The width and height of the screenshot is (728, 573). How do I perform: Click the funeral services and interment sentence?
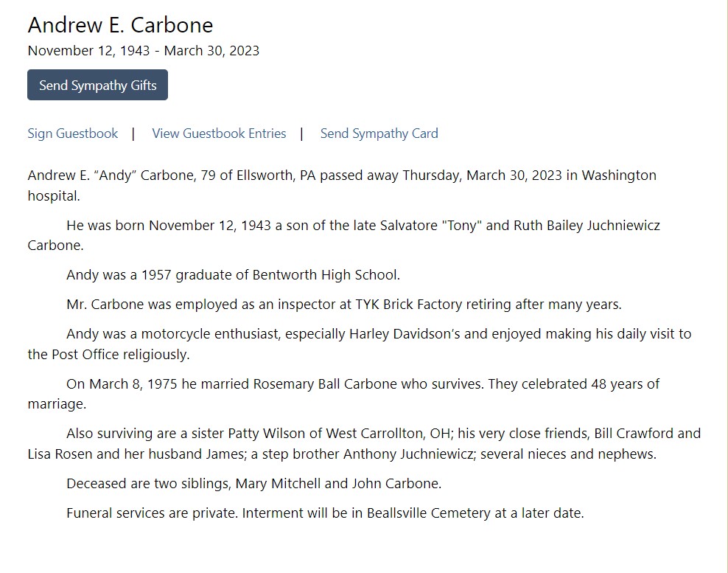tap(324, 513)
